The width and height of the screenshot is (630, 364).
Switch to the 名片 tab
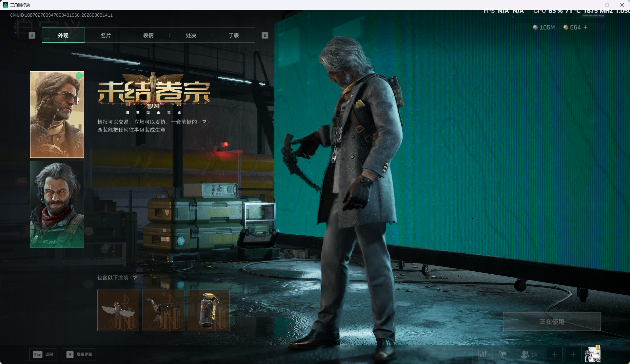106,35
